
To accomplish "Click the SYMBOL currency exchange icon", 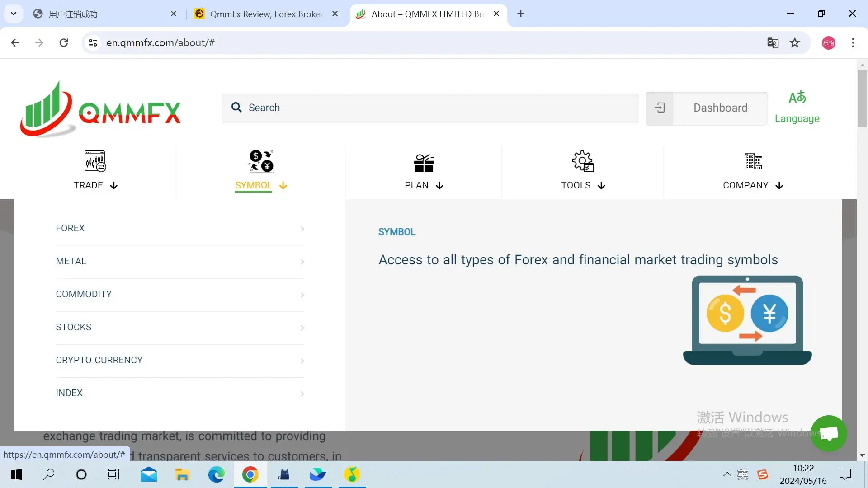I will tap(261, 161).
